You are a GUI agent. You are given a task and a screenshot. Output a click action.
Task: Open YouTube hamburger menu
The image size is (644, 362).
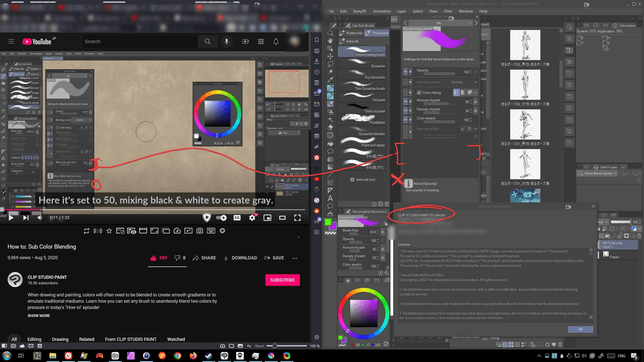click(11, 42)
